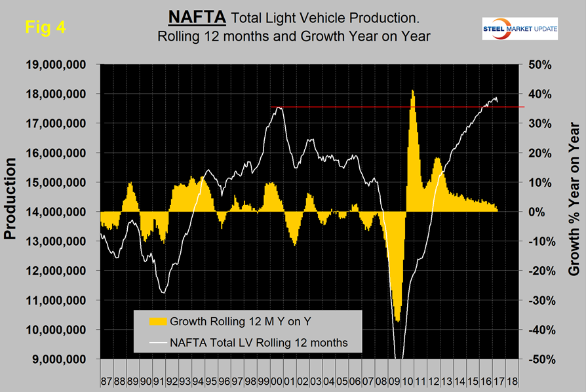Select the 'Rolling 12 months and Growth' subtitle
Screen dimensions: 586x392
(x=294, y=37)
